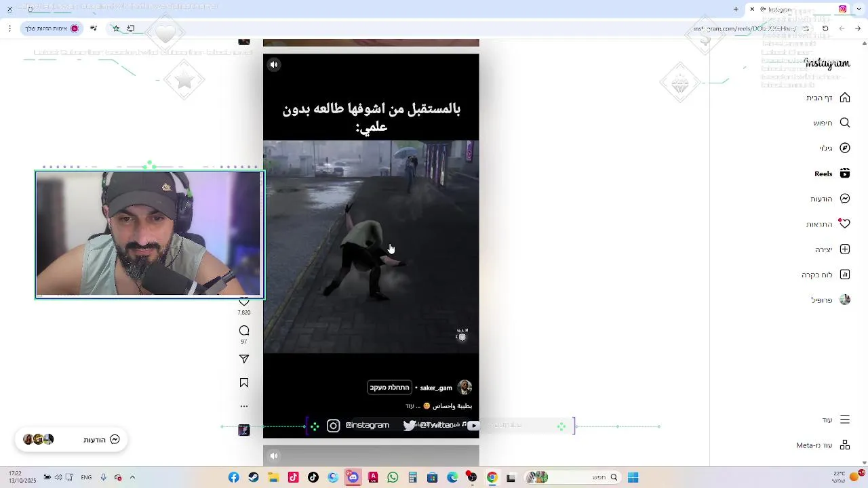Open the Explore compass (גילוי)
The height and width of the screenshot is (488, 868).
pyautogui.click(x=834, y=148)
